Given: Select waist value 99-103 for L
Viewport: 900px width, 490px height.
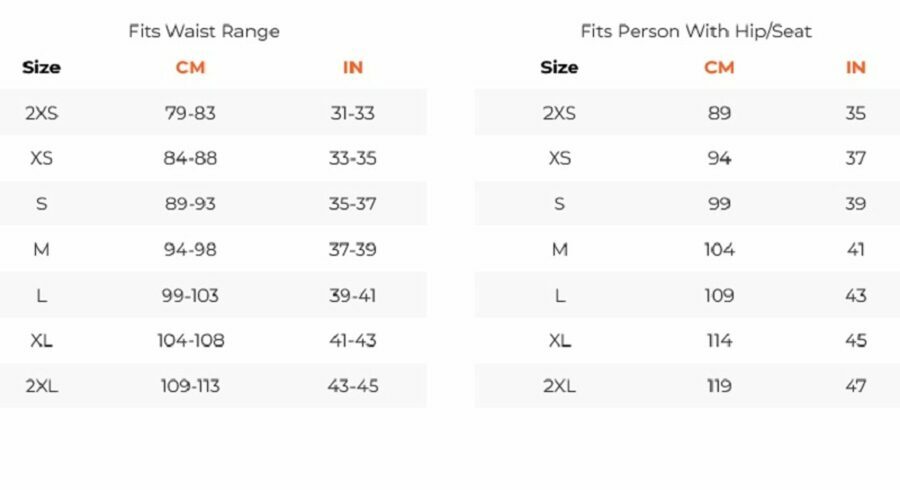Looking at the screenshot, I should point(190,295).
